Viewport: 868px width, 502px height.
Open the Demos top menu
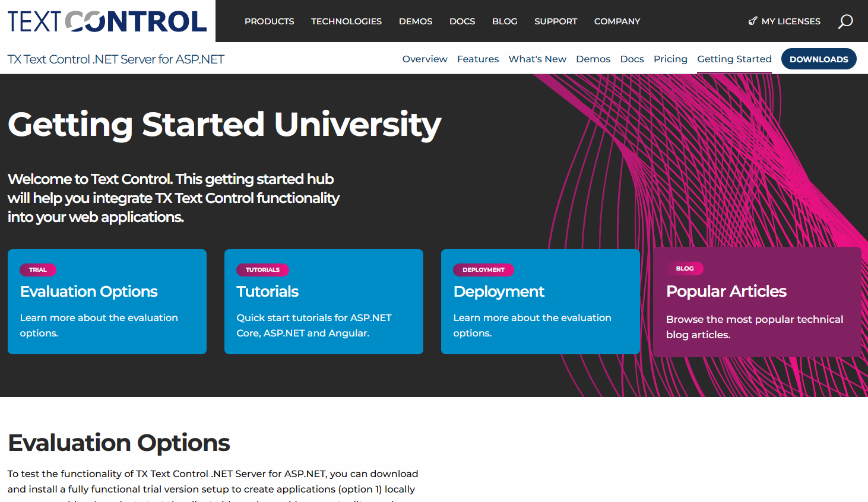[x=416, y=21]
